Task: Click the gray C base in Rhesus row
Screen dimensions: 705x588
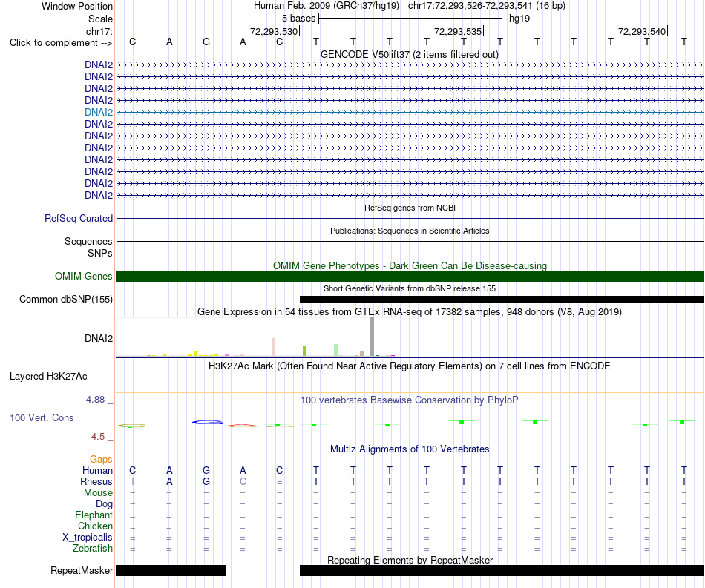Action: click(243, 481)
